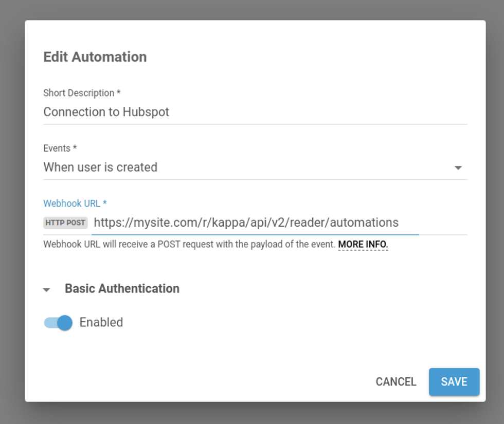Image resolution: width=504 pixels, height=424 pixels.
Task: Click the 'Connection to Hubspot' text
Action: point(106,112)
